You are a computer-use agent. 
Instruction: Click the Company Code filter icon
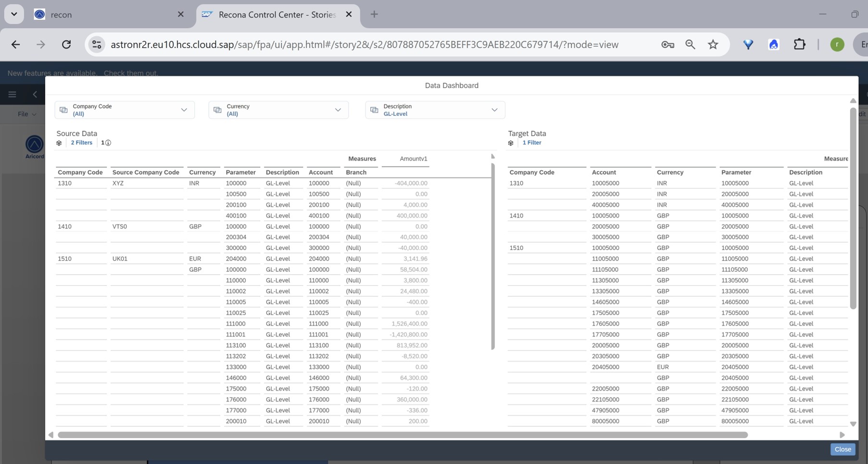click(63, 110)
